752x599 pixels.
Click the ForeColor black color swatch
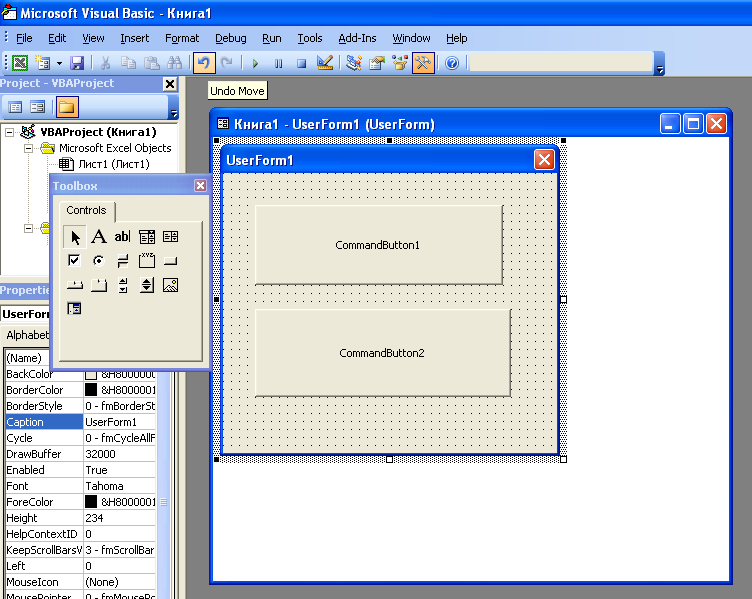tap(91, 502)
